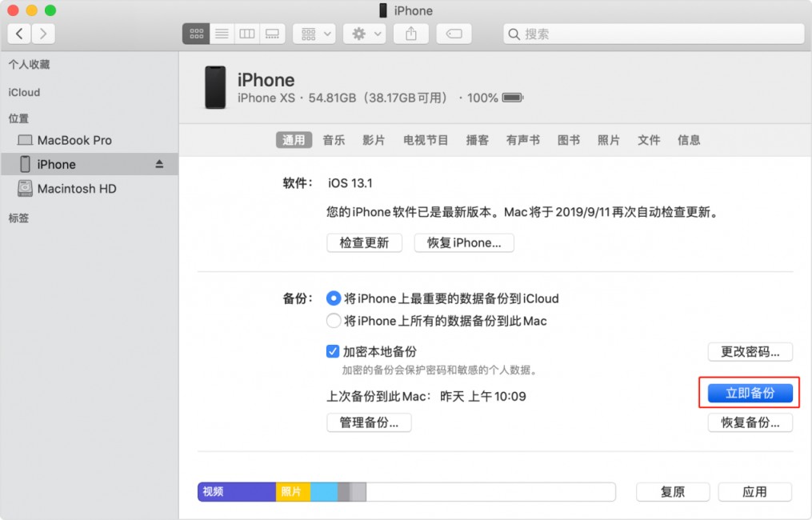
Task: Click the edit tags toolbar icon
Action: click(454, 34)
